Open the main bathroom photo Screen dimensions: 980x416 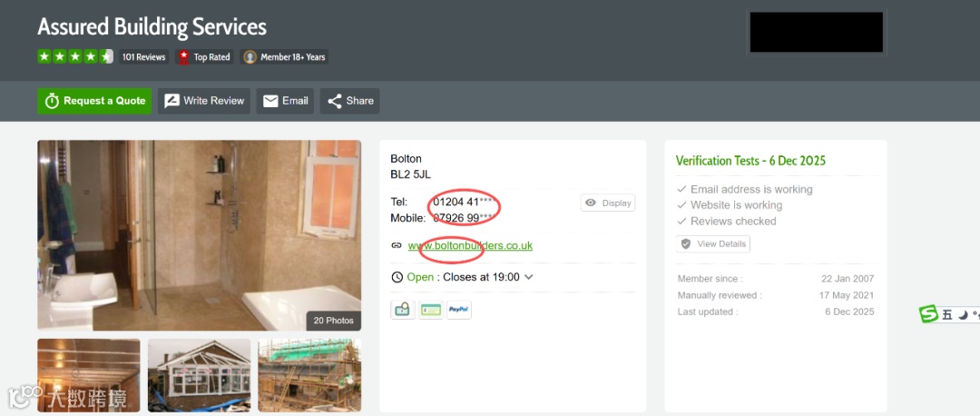tap(200, 235)
